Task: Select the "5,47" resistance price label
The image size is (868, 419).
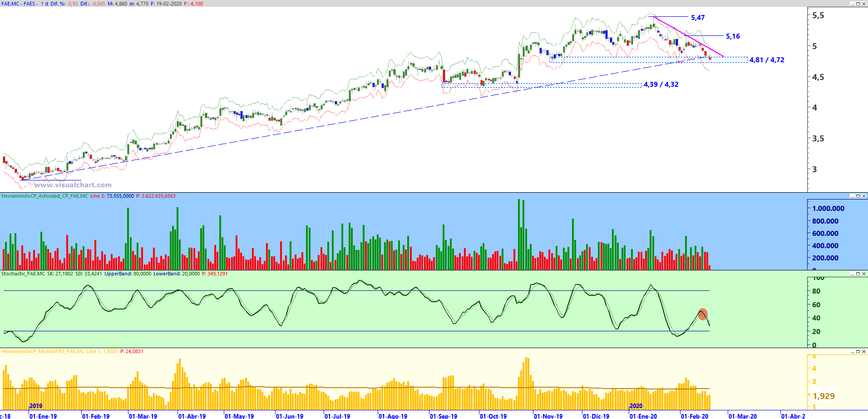Action: [x=698, y=18]
